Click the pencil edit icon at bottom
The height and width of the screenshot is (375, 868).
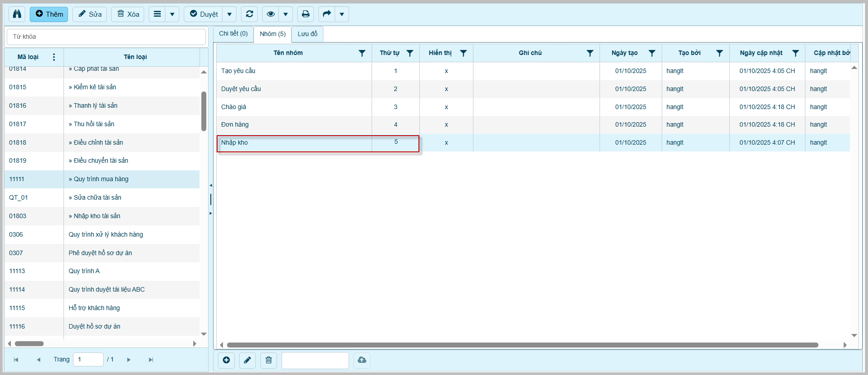(x=247, y=360)
